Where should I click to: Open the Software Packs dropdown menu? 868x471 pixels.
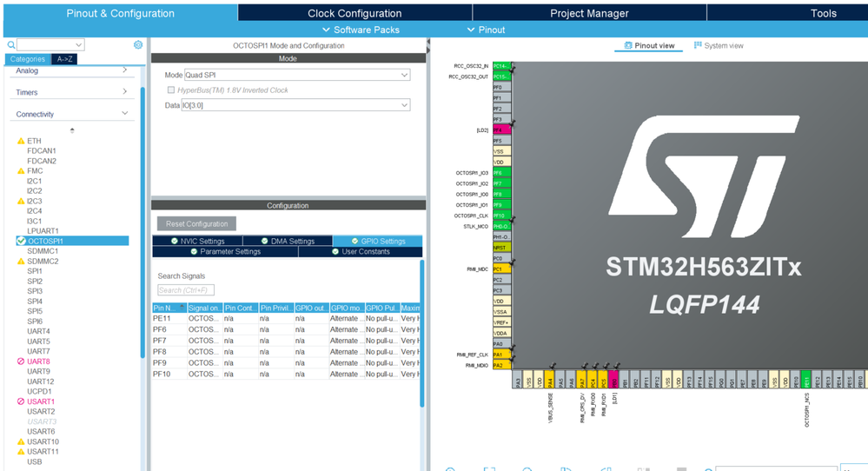361,30
